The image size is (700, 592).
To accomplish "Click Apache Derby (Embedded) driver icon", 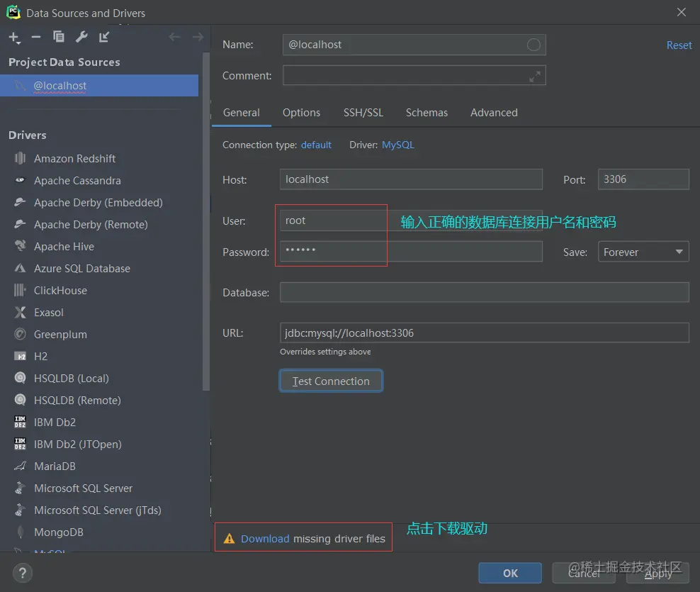I will (x=20, y=202).
